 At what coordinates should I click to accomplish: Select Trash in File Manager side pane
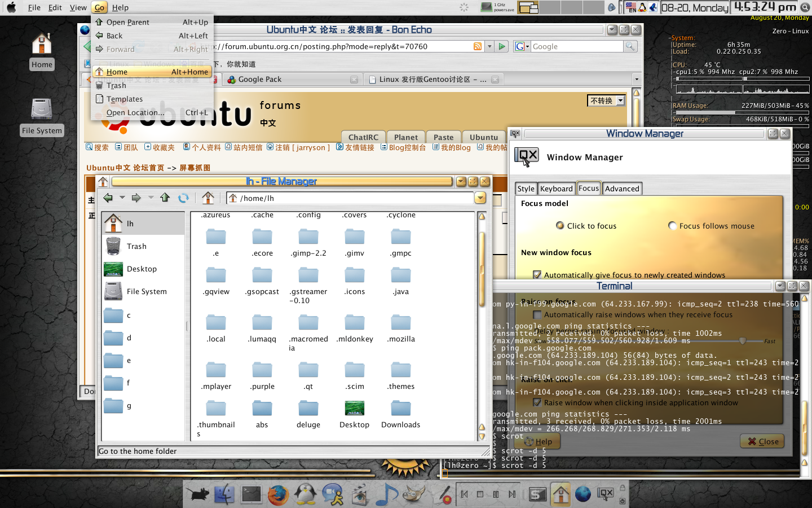pyautogui.click(x=143, y=246)
